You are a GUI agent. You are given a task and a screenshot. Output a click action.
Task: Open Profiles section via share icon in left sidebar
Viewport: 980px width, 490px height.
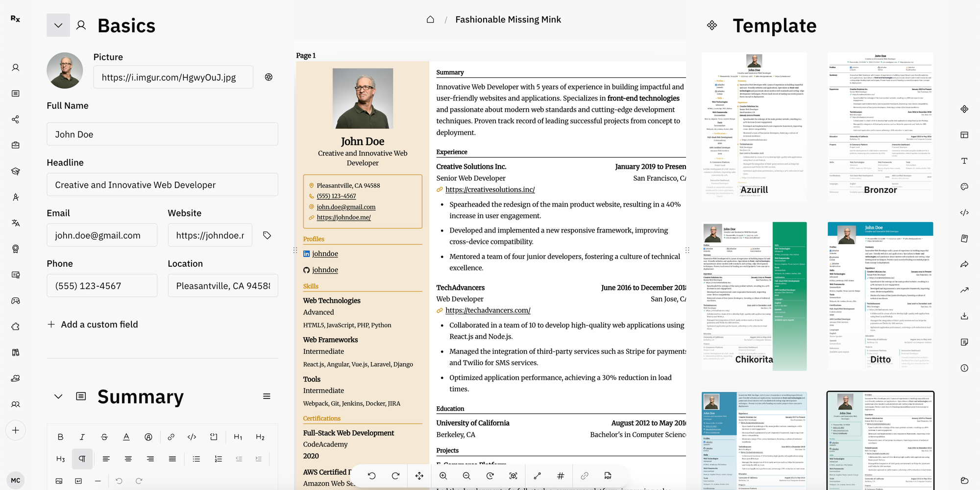point(16,119)
